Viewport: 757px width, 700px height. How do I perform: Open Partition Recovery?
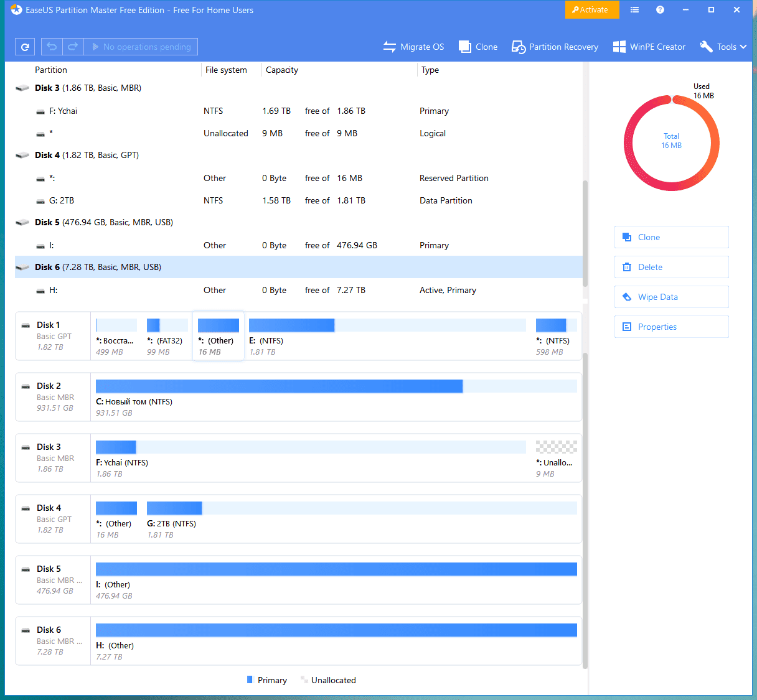tap(555, 47)
